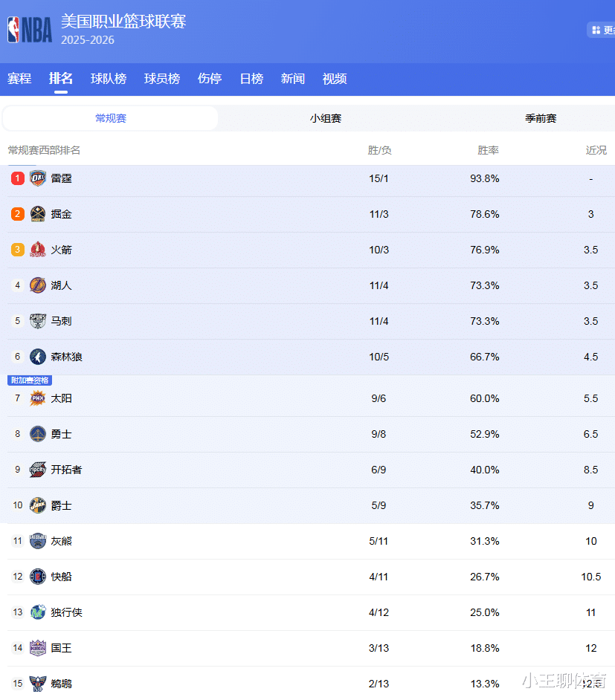Click the 2/13 record for 鹈鹕
The width and height of the screenshot is (615, 700).
[x=379, y=684]
